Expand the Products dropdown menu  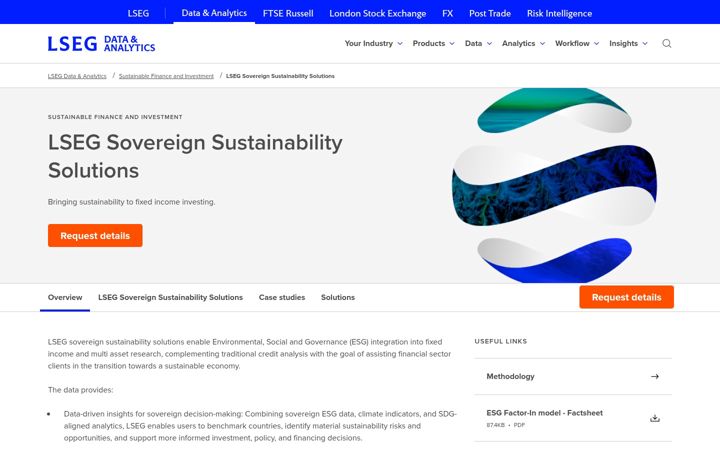click(x=433, y=44)
